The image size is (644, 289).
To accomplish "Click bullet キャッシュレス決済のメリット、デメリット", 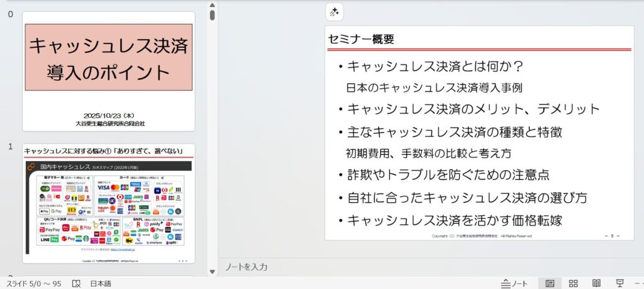I will click(473, 108).
